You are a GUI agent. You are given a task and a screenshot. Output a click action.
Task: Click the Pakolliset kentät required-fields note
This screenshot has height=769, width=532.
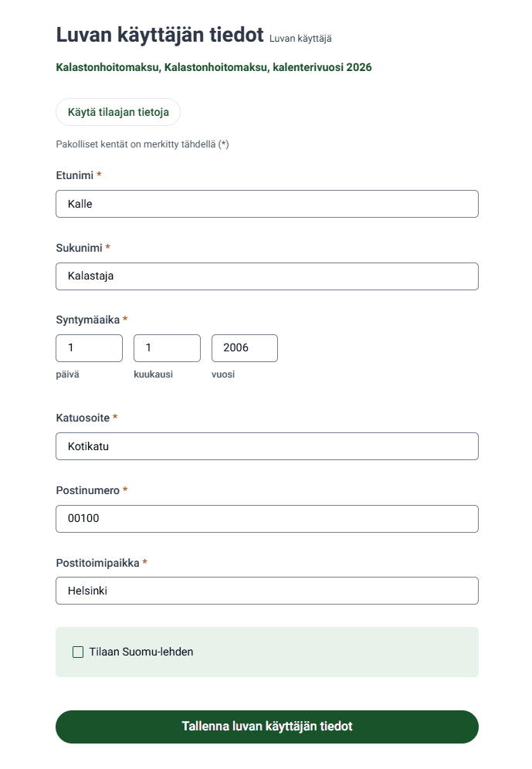[x=142, y=144]
